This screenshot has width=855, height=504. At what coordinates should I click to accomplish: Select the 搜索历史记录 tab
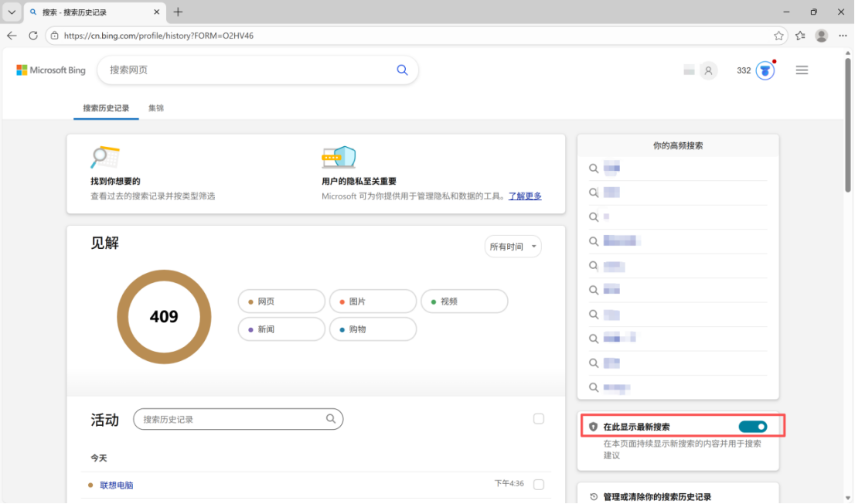pos(106,108)
